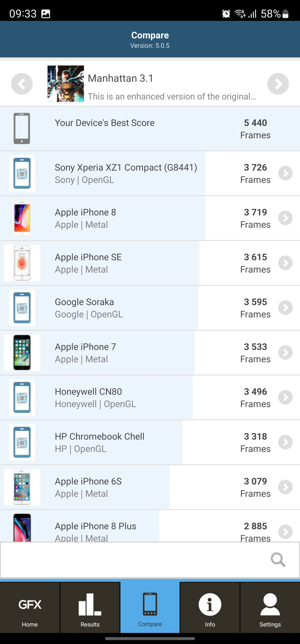Click the device search input field
This screenshot has width=300, height=644.
(135, 560)
